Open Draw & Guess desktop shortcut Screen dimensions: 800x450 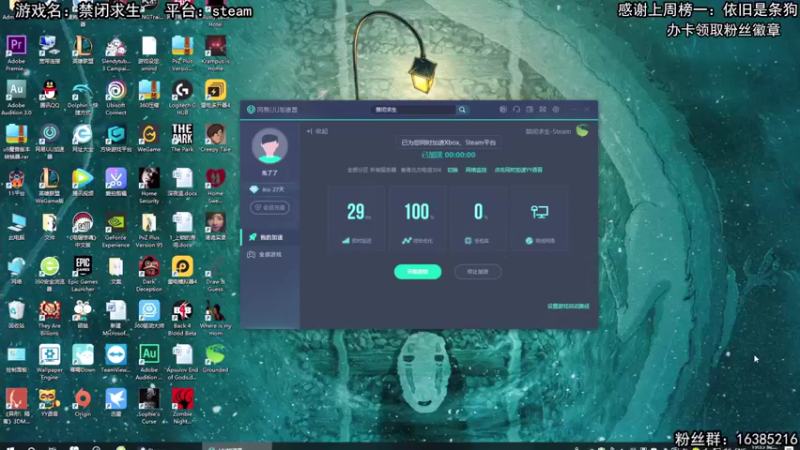point(215,274)
